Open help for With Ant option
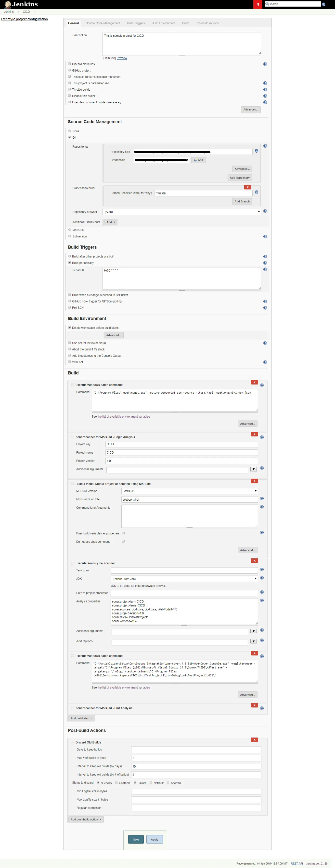 tap(265, 362)
